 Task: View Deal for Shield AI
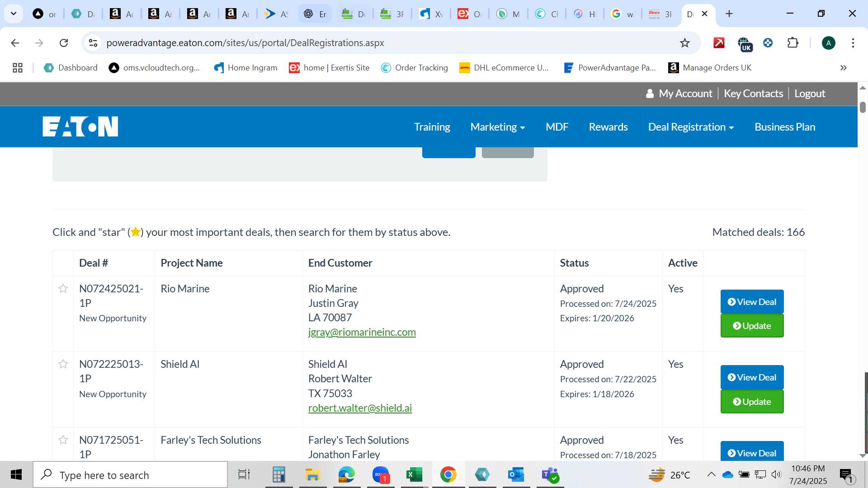pos(752,377)
